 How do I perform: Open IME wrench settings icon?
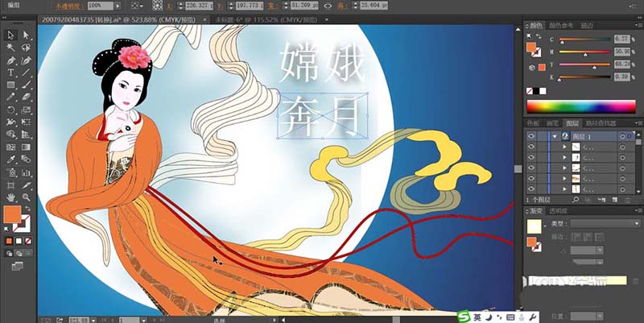(532, 317)
